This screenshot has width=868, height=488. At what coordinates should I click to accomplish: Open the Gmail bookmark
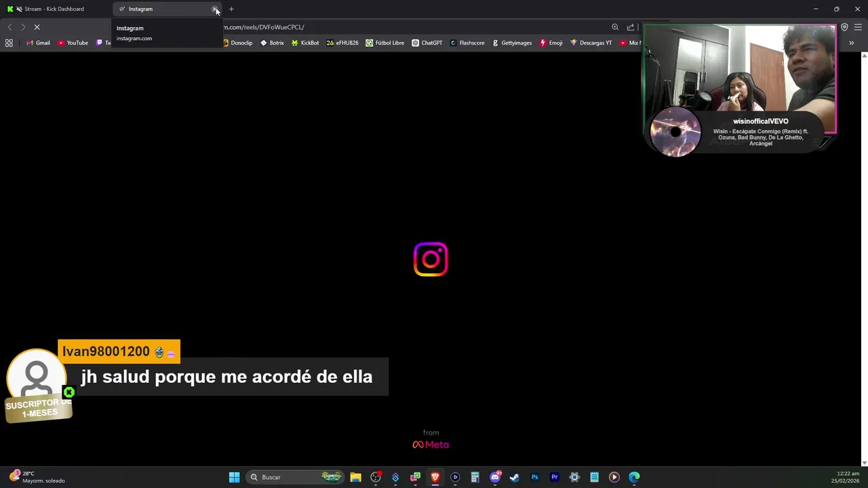(x=38, y=43)
